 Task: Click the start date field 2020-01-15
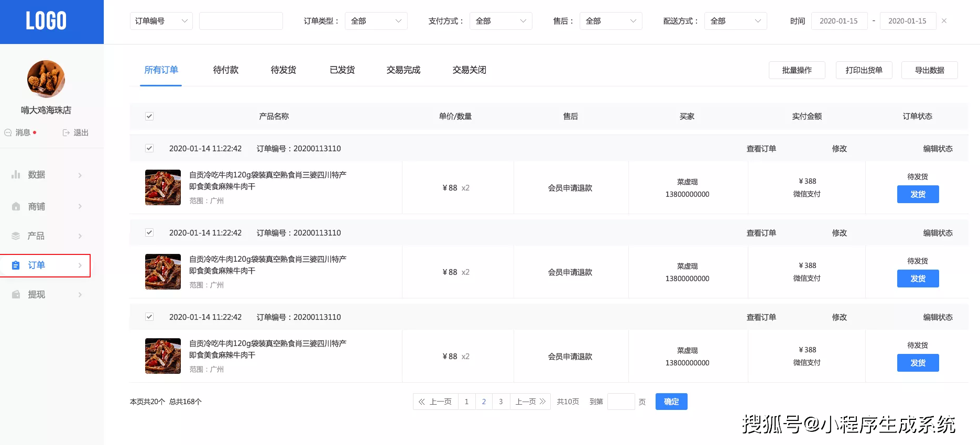coord(839,21)
